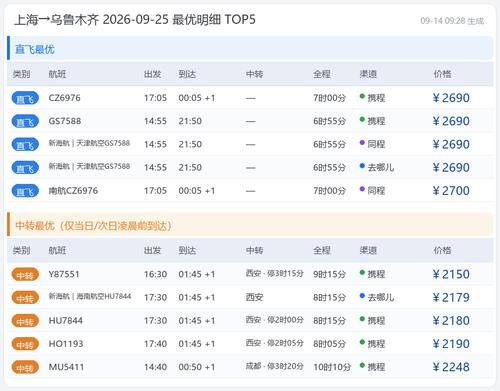Click the ¥2700 price
The image size is (500, 391).
[x=451, y=191]
